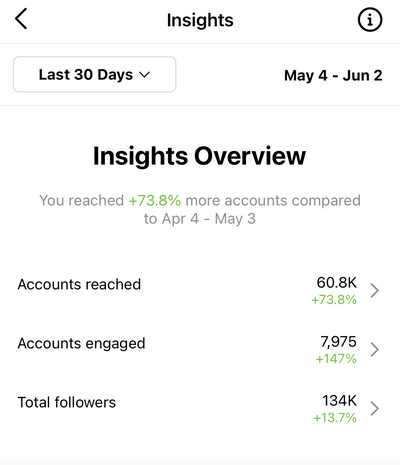
Task: Open the Accounts engaged row label
Action: pos(81,344)
